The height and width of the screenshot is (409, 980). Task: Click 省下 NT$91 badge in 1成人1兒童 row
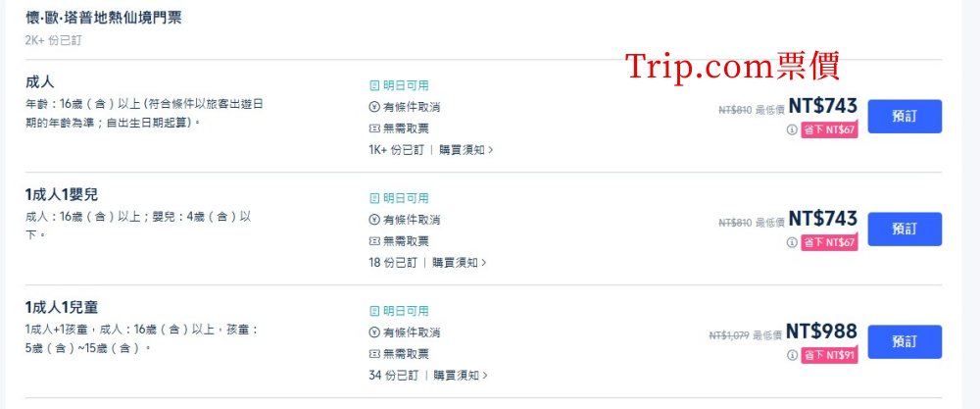tap(829, 355)
